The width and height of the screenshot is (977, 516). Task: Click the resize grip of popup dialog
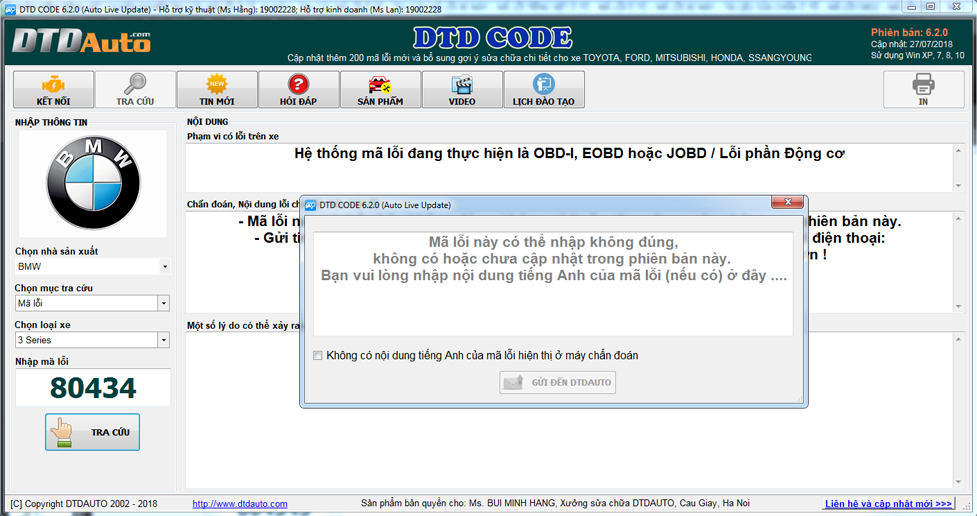pos(799,399)
